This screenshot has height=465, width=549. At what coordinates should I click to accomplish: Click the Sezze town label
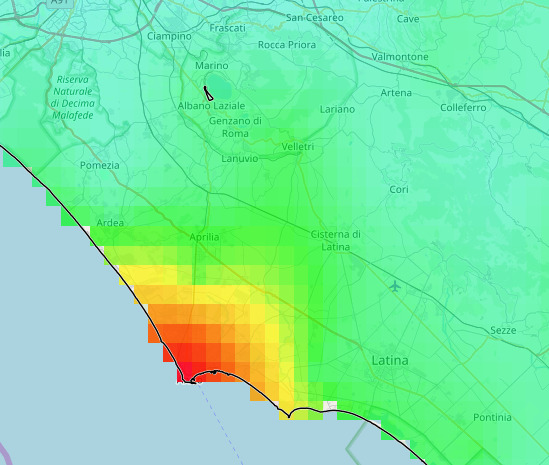[x=503, y=330]
